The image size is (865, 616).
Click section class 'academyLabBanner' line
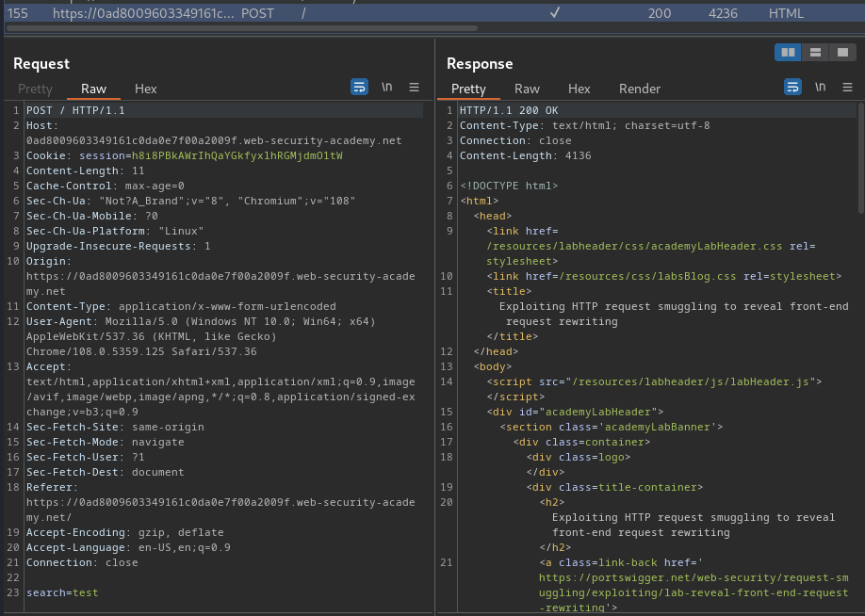[x=611, y=427]
